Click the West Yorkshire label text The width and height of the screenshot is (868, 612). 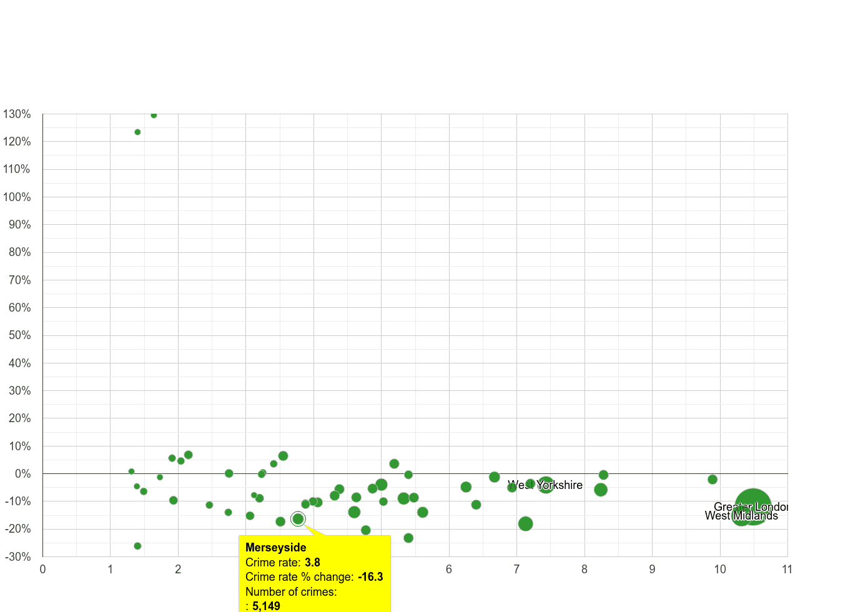tap(545, 485)
